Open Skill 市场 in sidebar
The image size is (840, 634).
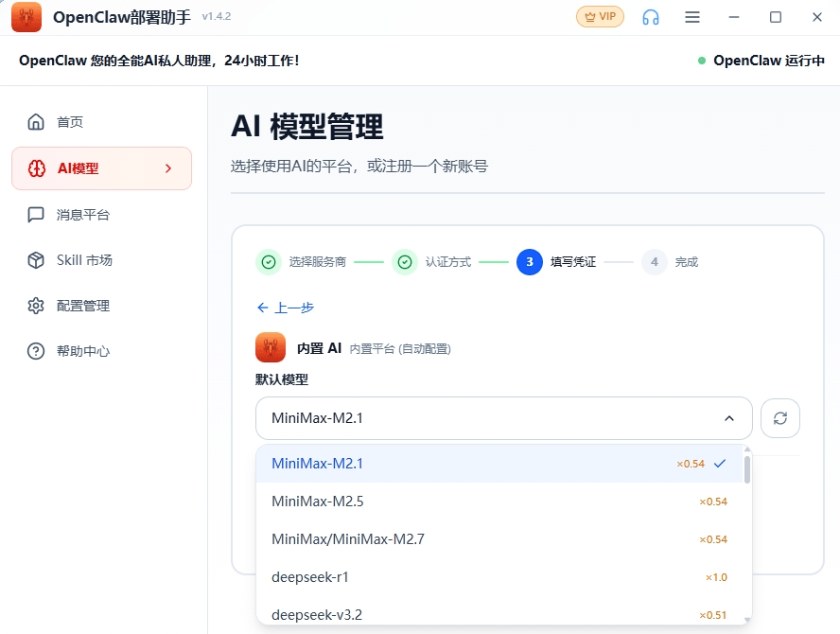101,260
